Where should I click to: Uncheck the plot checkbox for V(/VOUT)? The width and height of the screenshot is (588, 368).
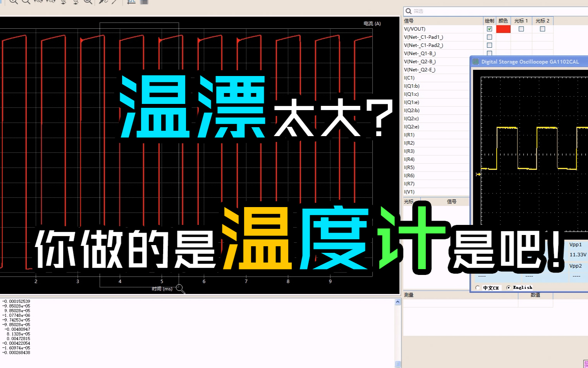pos(489,29)
